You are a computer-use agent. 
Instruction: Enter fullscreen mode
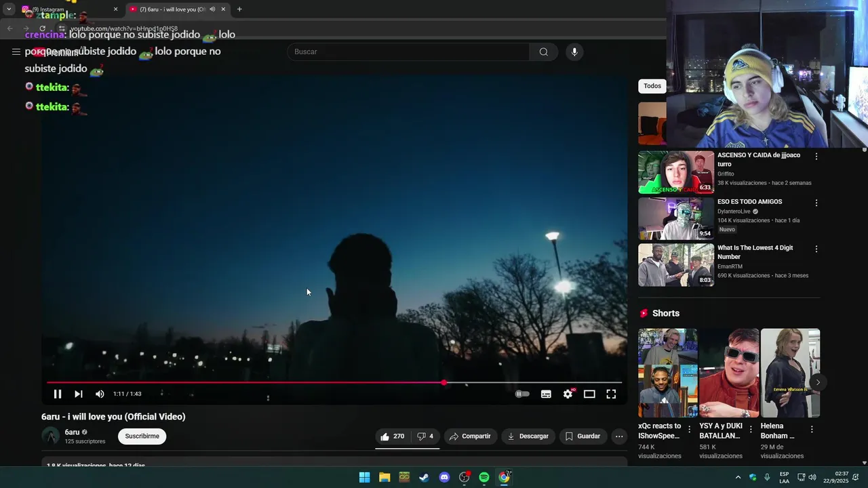611,394
